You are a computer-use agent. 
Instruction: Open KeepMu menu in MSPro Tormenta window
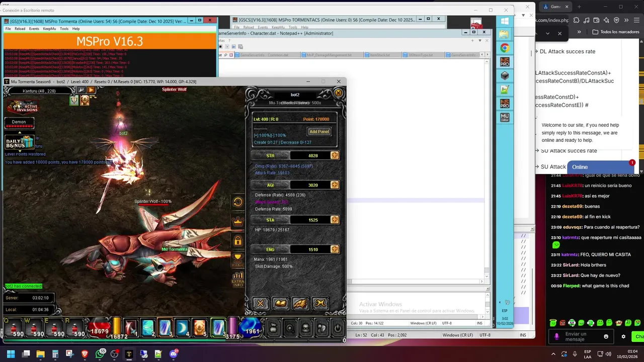coord(49,29)
